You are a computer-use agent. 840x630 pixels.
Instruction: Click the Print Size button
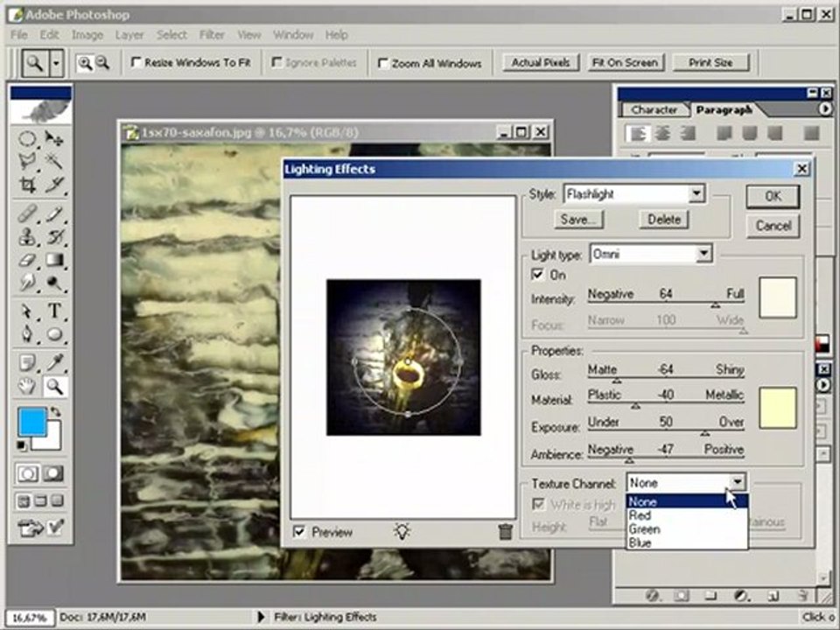[x=710, y=63]
